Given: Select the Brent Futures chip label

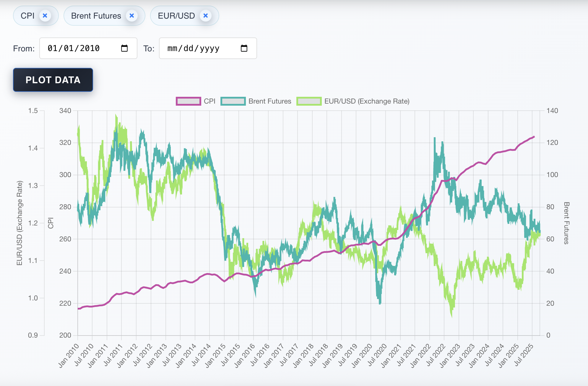Looking at the screenshot, I should [96, 16].
